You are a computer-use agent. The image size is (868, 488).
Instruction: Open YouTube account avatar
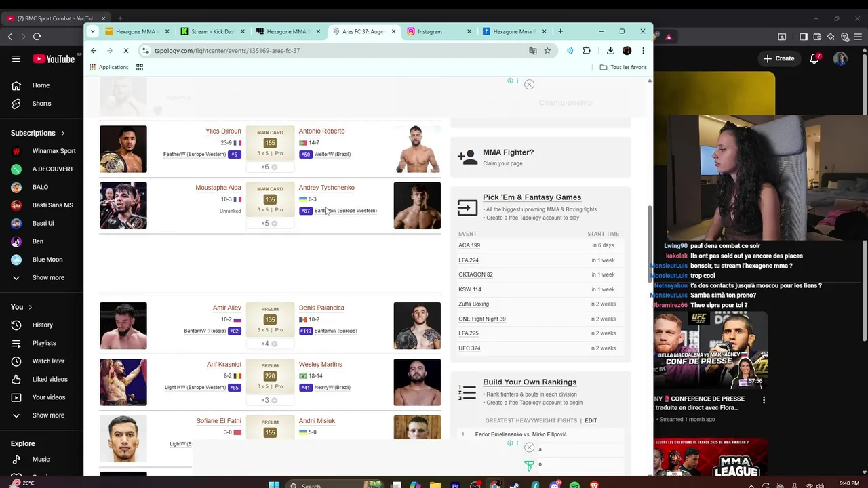coord(841,59)
